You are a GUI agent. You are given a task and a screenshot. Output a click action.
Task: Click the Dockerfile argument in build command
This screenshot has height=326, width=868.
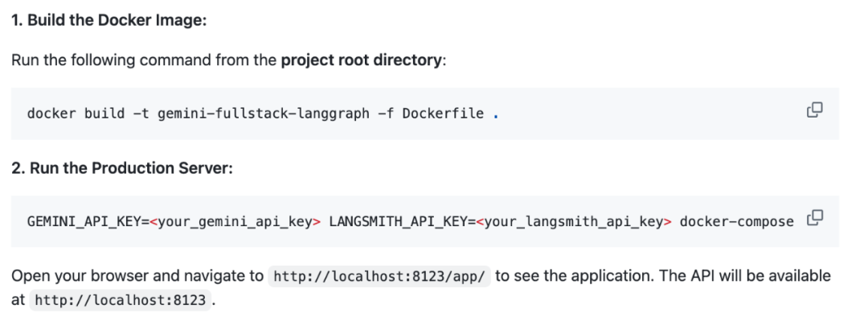pos(444,113)
